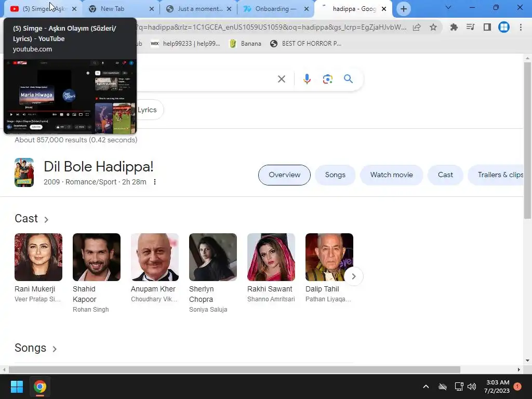
Task: Open the notification badge
Action: 518,387
